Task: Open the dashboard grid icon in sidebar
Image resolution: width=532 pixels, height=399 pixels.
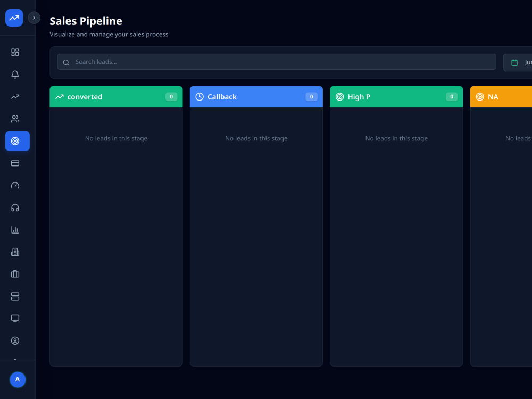Action: pyautogui.click(x=15, y=52)
